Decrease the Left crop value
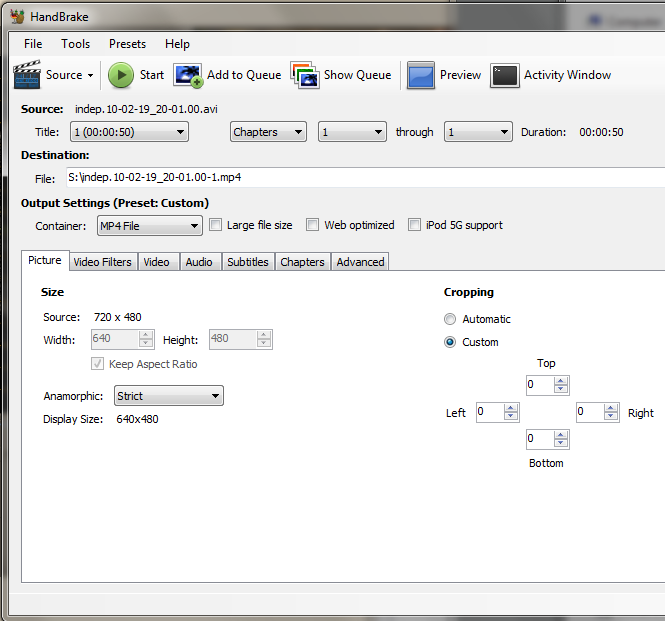The image size is (665, 621). [511, 417]
